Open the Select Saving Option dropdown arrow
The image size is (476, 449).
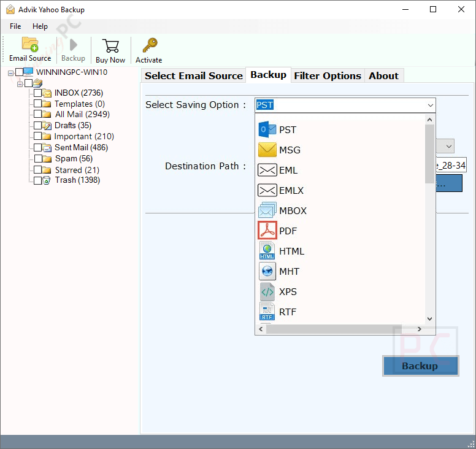430,105
